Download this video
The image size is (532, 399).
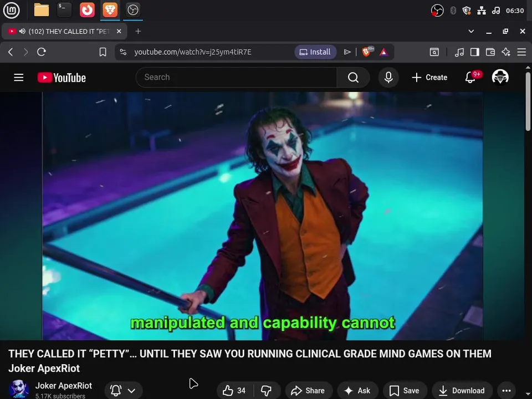462,391
